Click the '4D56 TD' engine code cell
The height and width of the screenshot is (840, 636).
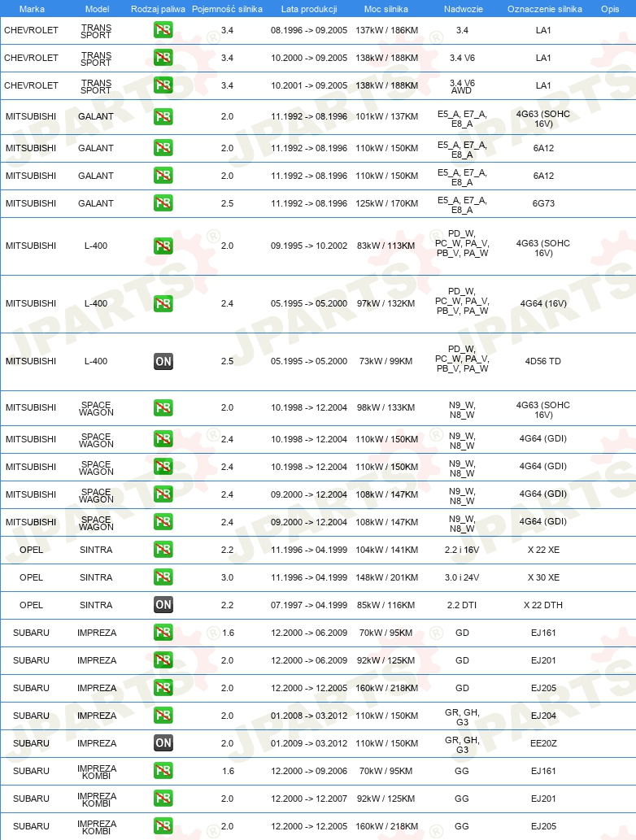click(542, 362)
